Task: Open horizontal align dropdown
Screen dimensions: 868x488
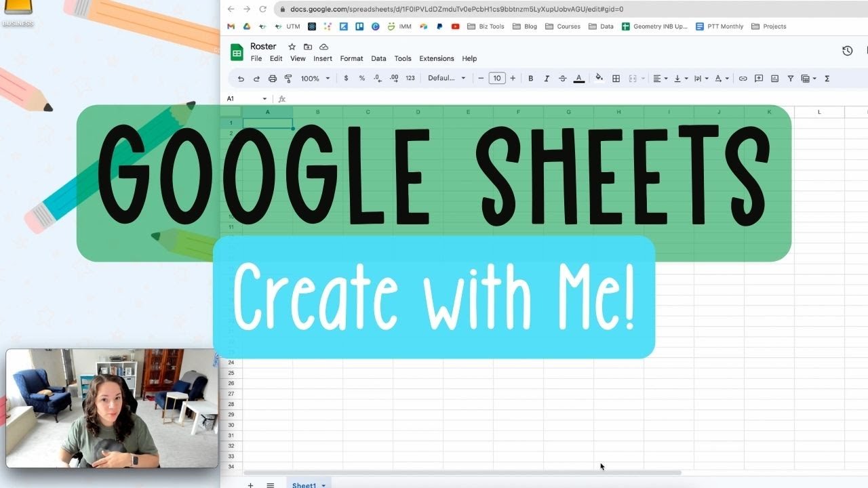Action: point(660,79)
